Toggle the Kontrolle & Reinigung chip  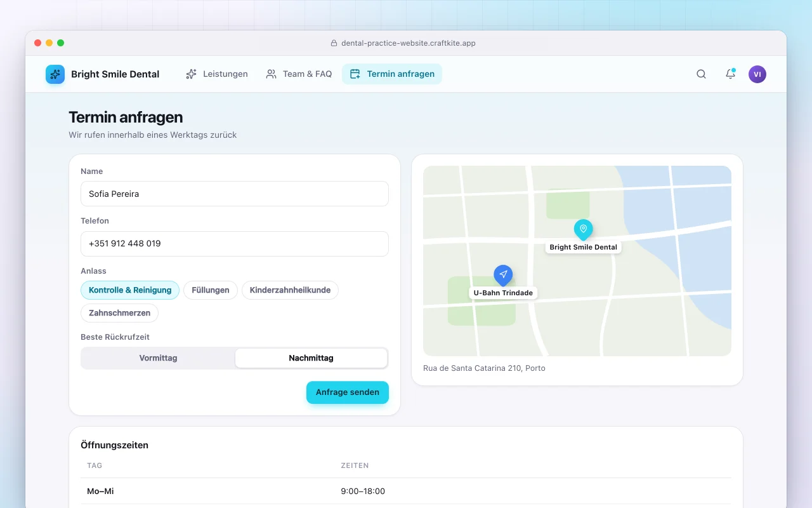click(x=130, y=290)
